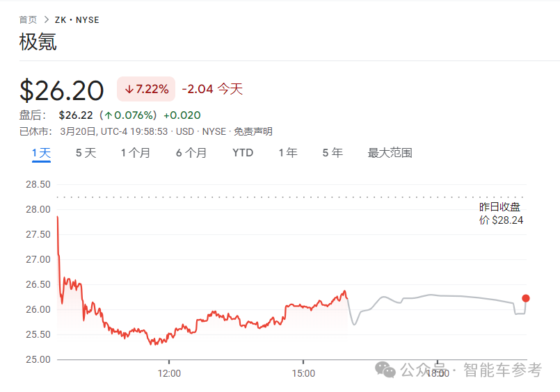Open the 免责声明 disclaimer link

click(x=253, y=131)
